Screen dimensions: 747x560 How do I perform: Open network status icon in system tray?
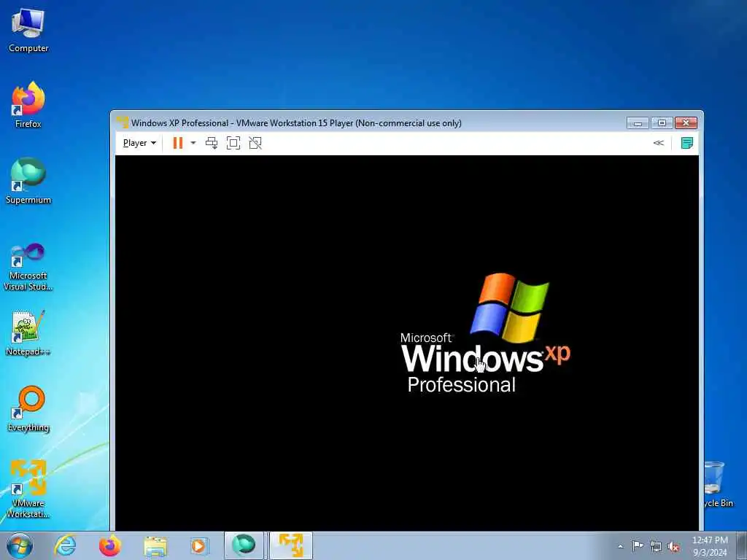[x=656, y=546]
